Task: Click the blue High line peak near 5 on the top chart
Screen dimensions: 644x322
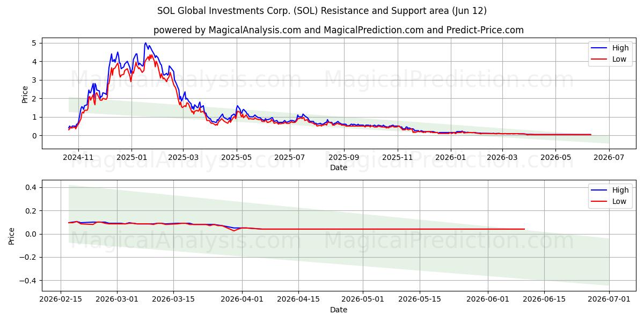Action: point(145,43)
